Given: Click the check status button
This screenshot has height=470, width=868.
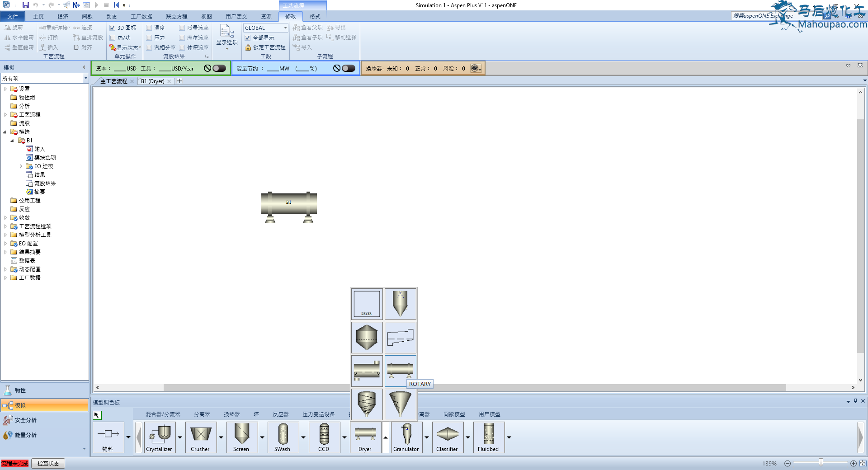Looking at the screenshot, I should [48, 463].
